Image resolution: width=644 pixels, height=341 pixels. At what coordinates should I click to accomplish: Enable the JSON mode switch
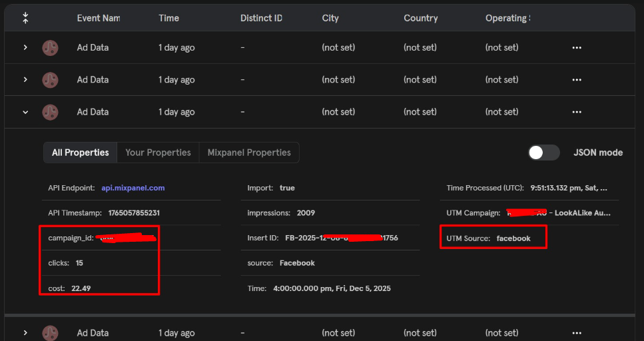click(x=543, y=153)
